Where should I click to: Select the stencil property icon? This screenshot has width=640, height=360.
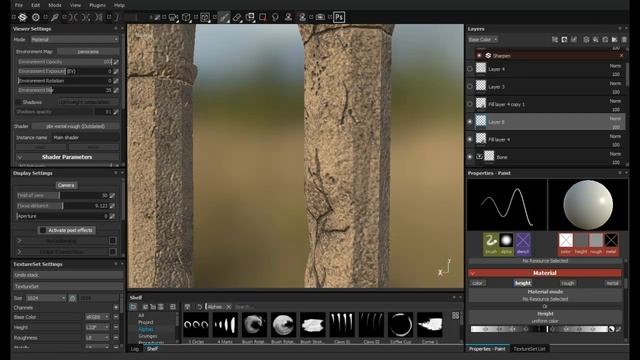pyautogui.click(x=523, y=244)
